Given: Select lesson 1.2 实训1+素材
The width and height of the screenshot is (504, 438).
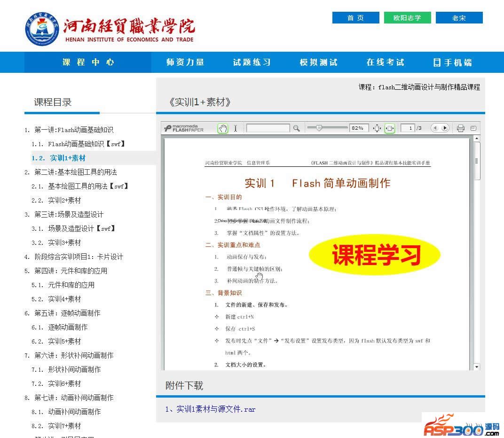Looking at the screenshot, I should [x=58, y=158].
